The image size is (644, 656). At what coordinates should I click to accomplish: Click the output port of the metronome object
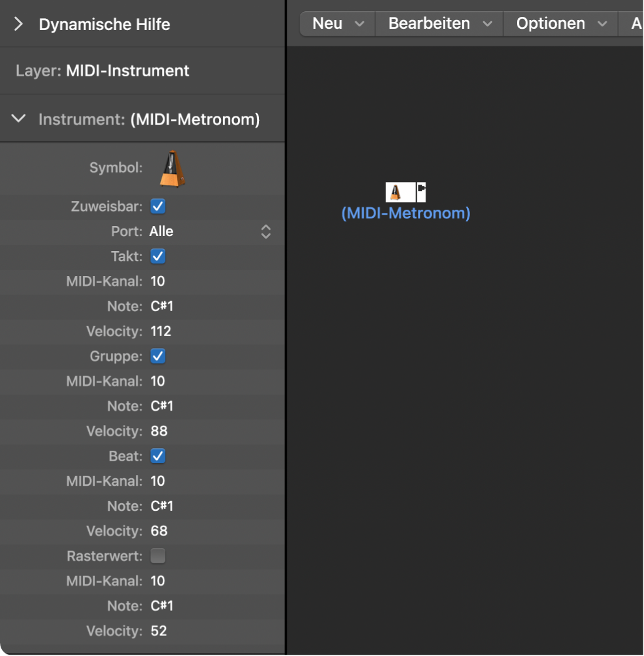pos(421,188)
